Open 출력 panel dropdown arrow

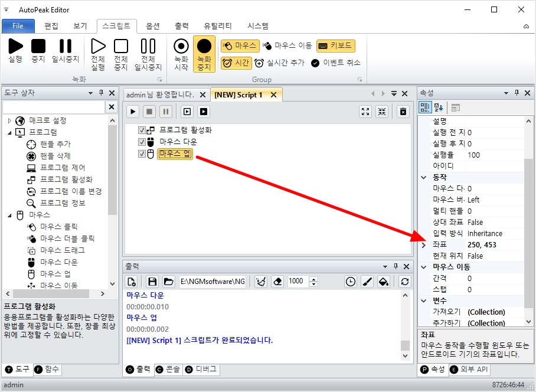[x=385, y=267]
